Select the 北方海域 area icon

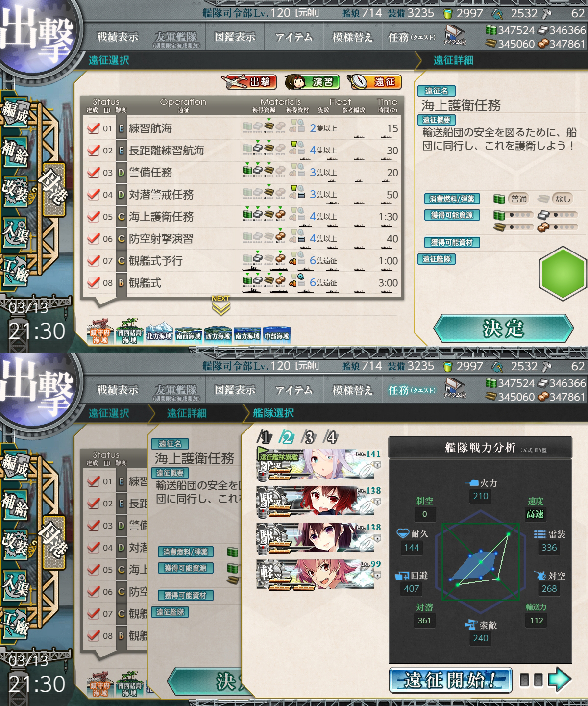click(x=159, y=334)
